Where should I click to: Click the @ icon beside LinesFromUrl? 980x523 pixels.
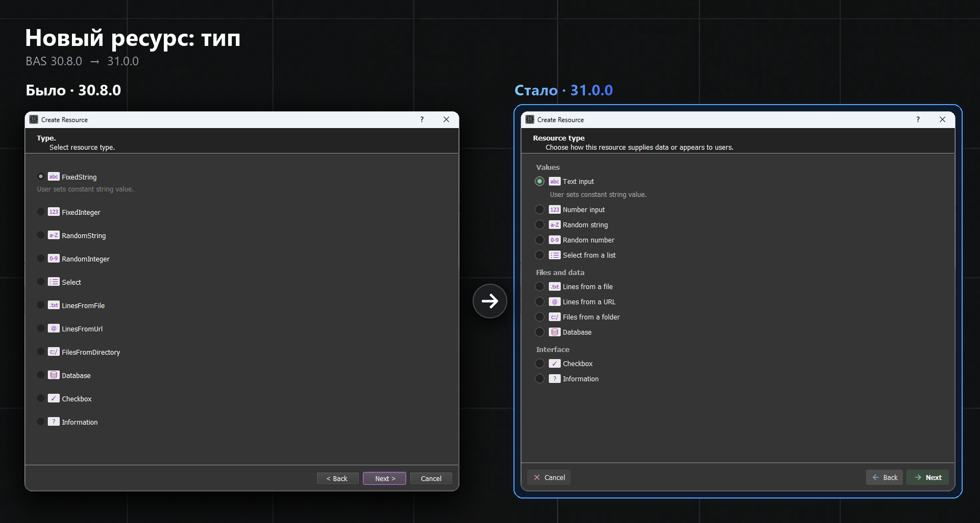pos(54,329)
